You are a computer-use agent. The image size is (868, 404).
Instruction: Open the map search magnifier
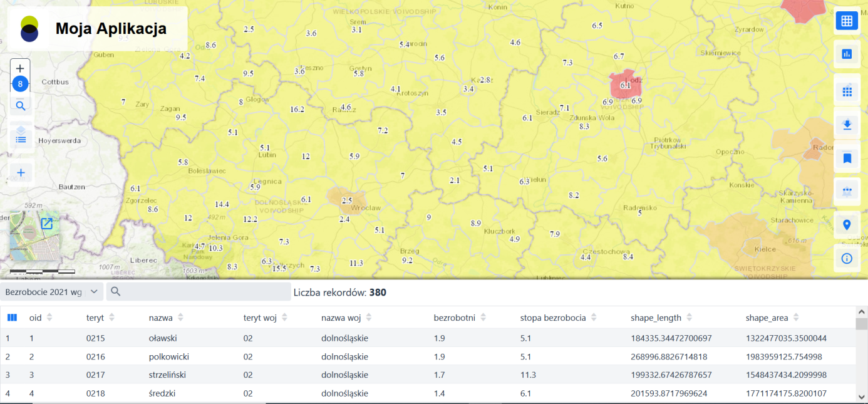pyautogui.click(x=21, y=106)
